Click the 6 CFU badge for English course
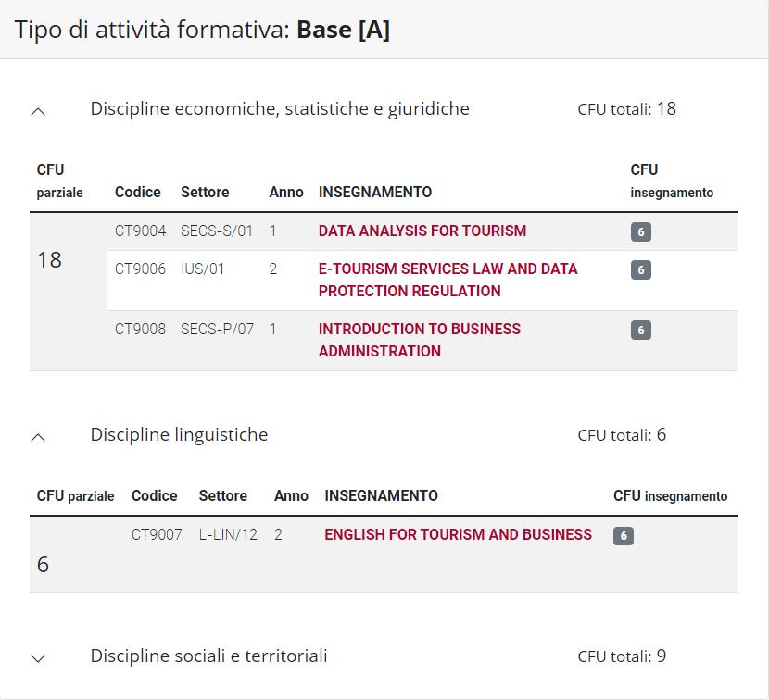The height and width of the screenshot is (700, 769). pos(624,535)
